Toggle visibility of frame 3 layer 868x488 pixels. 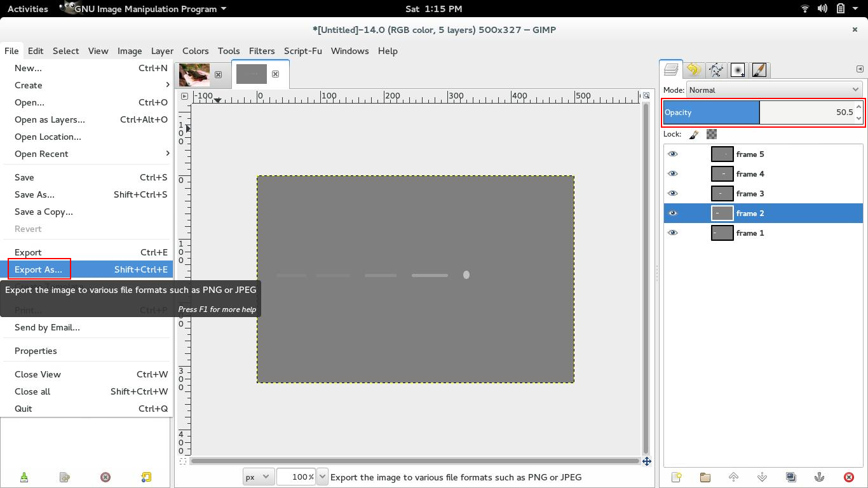672,193
